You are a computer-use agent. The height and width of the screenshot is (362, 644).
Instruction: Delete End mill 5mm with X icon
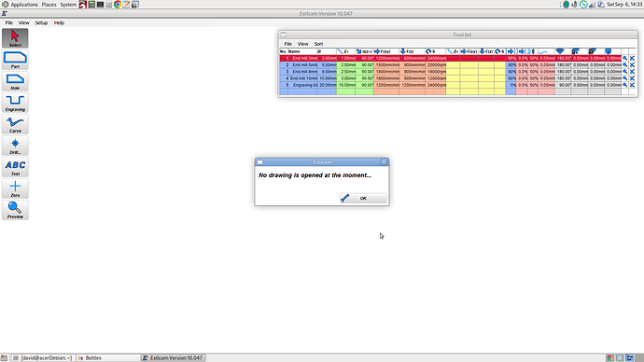(x=633, y=65)
